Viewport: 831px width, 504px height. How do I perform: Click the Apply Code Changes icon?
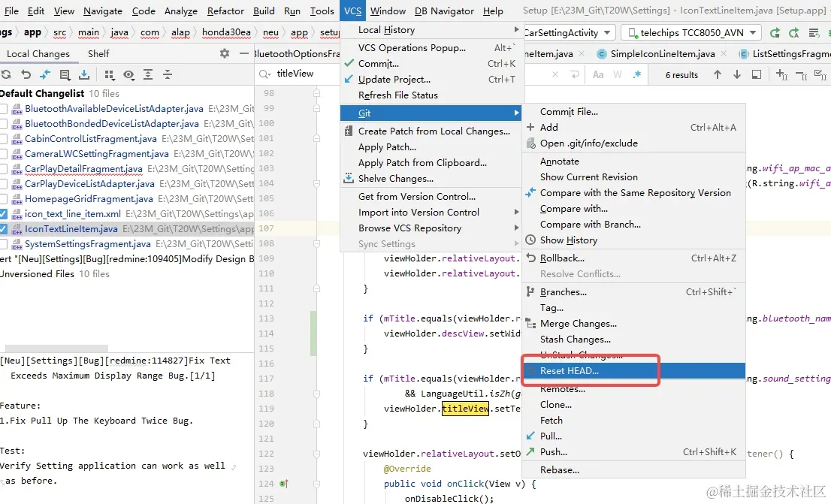point(794,33)
